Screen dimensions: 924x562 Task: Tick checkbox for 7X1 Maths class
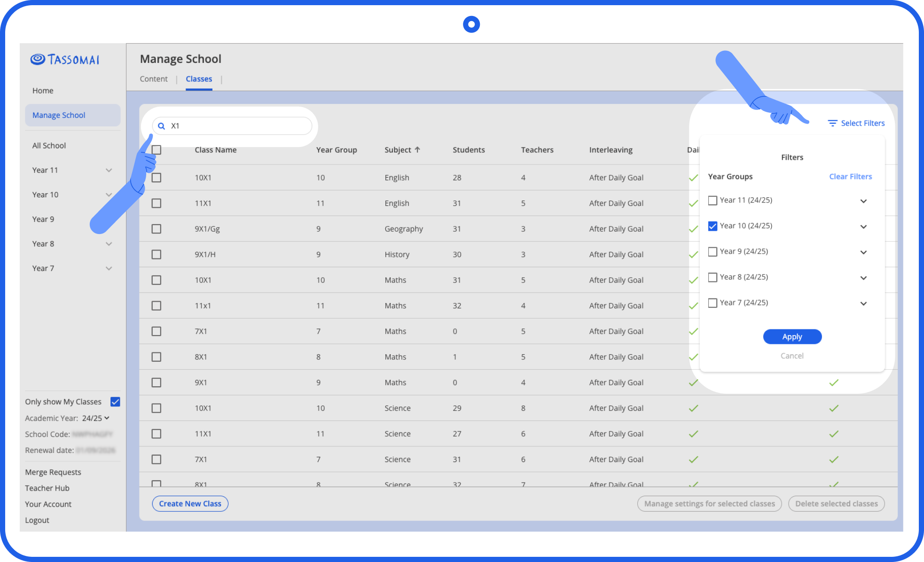pyautogui.click(x=157, y=331)
